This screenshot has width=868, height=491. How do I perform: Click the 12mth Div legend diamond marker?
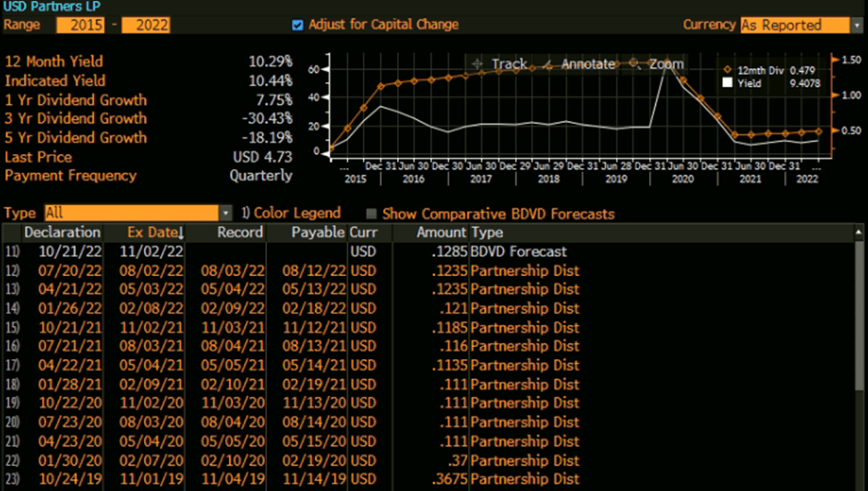click(x=727, y=69)
